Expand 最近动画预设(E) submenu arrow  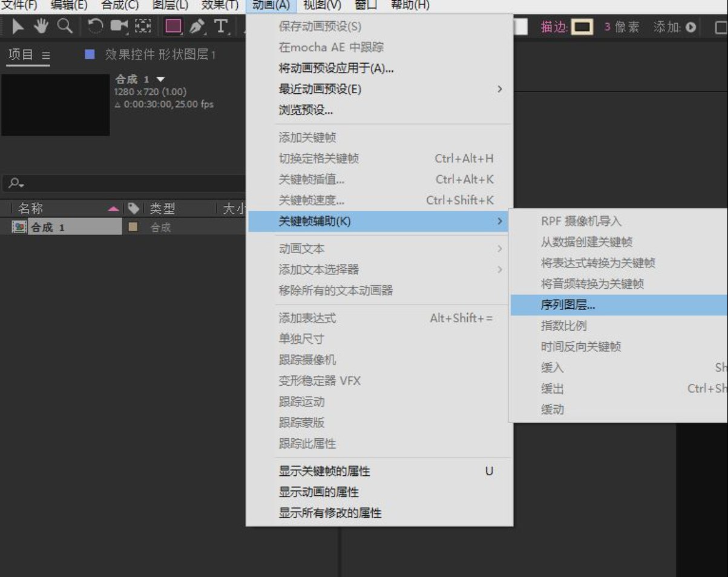pyautogui.click(x=500, y=89)
